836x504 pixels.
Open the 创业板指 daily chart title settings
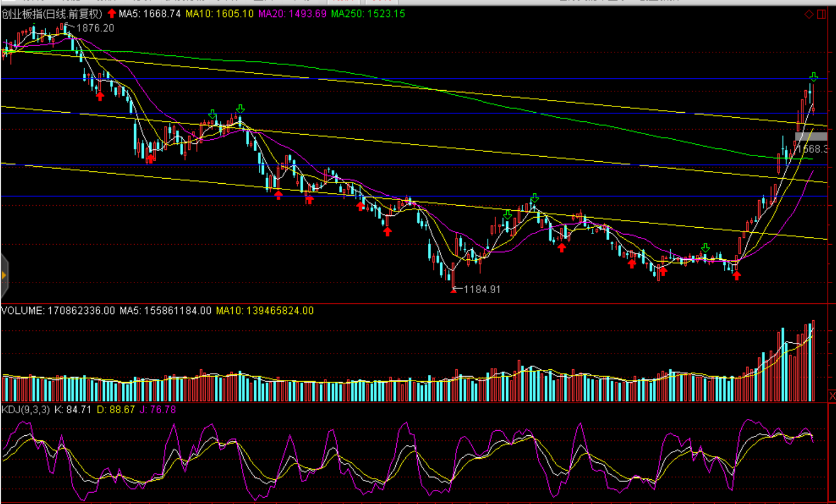[52, 14]
